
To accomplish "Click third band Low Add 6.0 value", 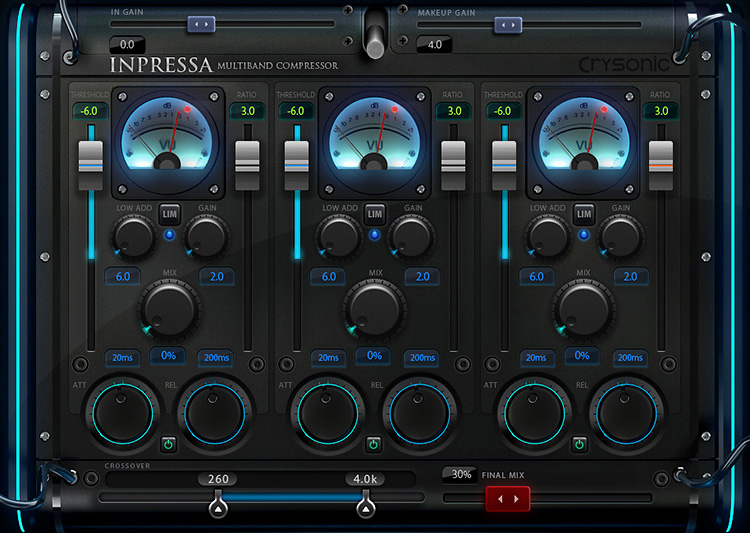I will 536,277.
